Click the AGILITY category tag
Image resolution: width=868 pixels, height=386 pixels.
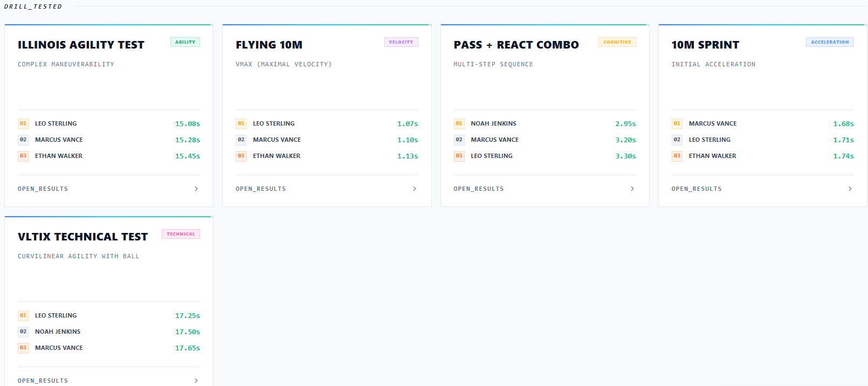coord(185,42)
